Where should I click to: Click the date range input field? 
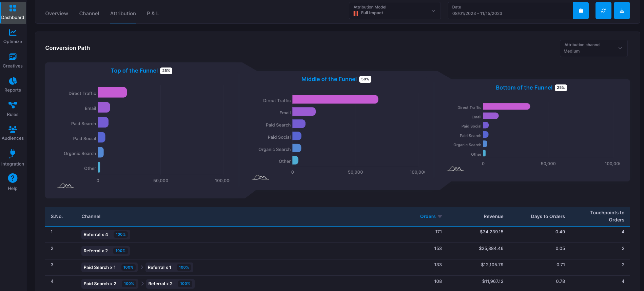(510, 11)
